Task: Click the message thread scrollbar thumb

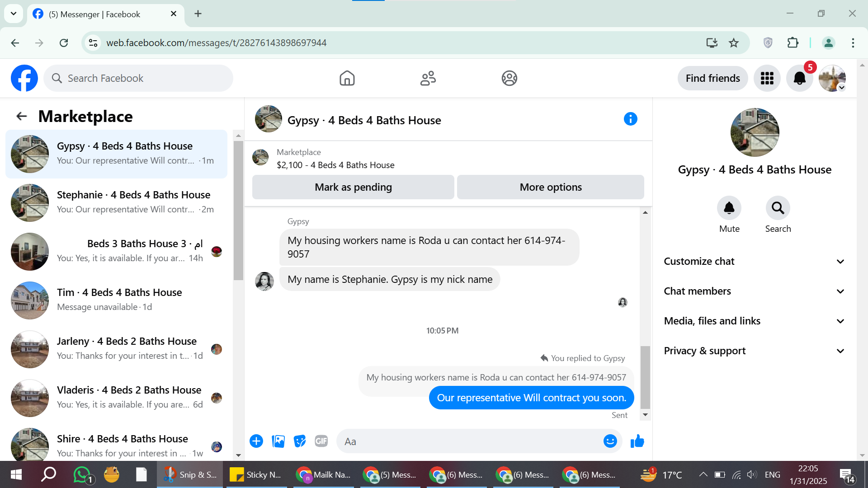Action: click(645, 377)
